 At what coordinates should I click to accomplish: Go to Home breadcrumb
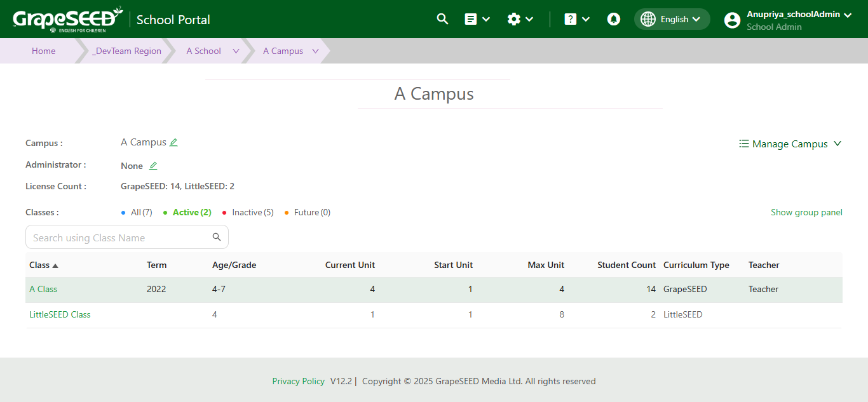pos(43,51)
